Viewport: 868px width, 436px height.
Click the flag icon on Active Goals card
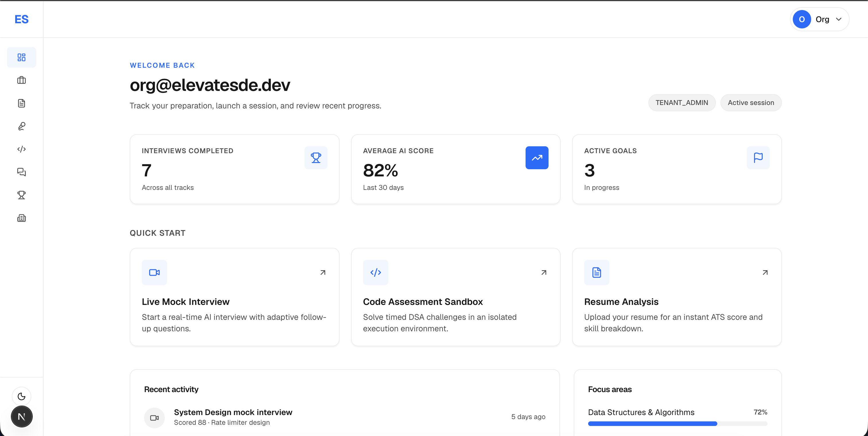click(x=758, y=157)
